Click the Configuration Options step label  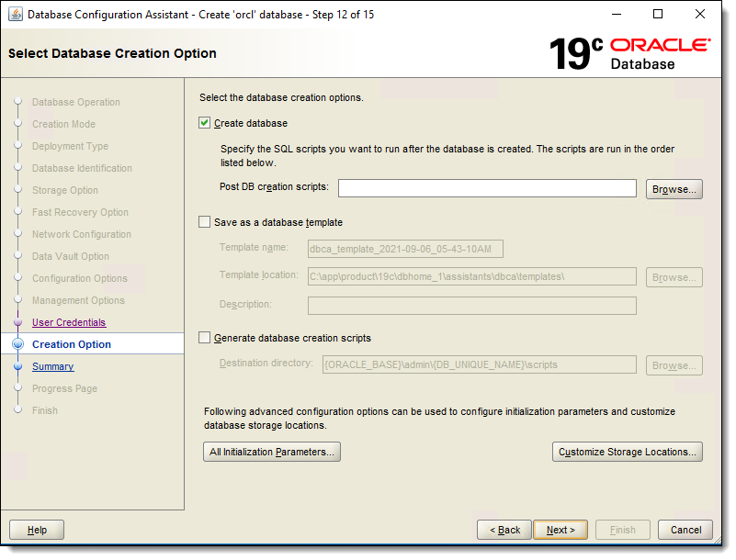click(80, 278)
